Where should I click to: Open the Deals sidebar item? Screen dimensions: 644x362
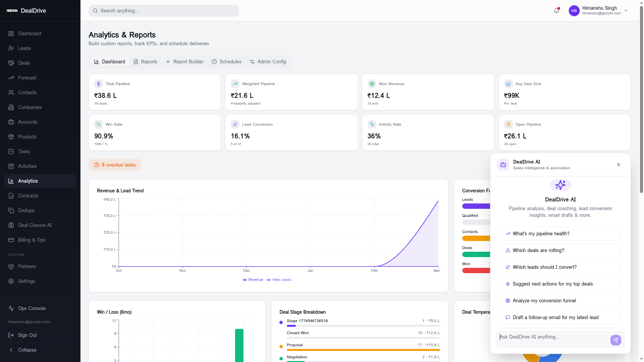[40, 63]
